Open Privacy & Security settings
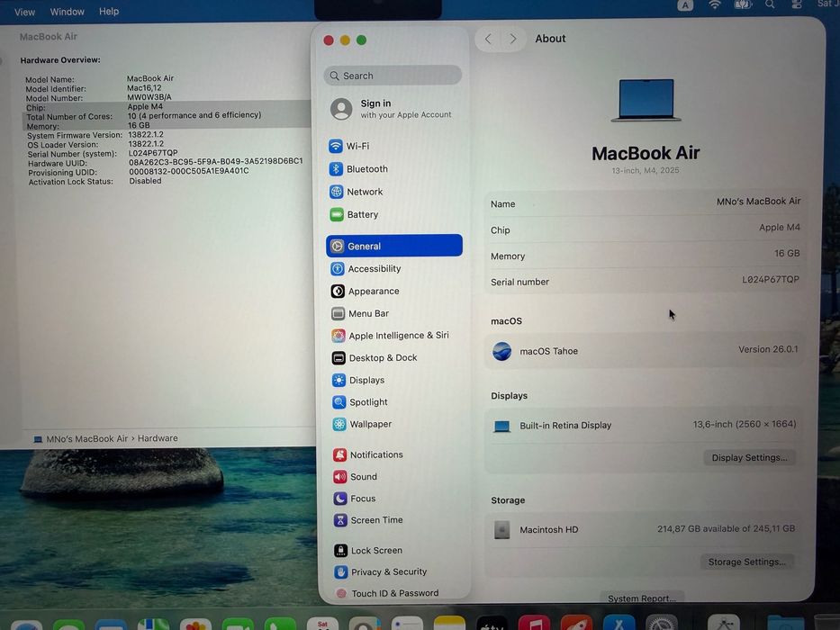The width and height of the screenshot is (840, 630). coord(380,571)
